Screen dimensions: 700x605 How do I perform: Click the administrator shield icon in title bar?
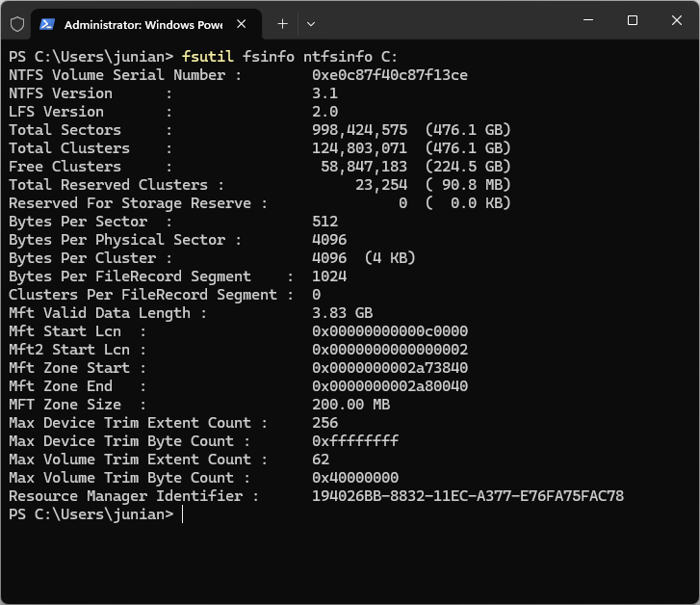(x=17, y=24)
